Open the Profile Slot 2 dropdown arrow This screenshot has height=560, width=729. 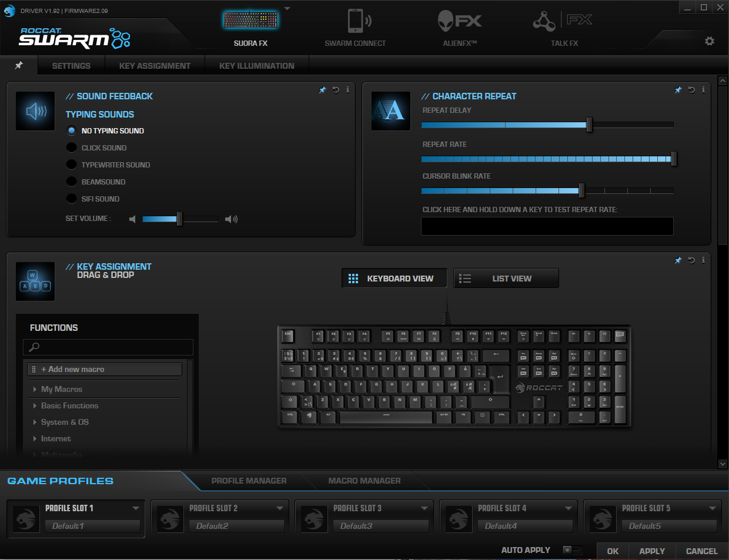coord(280,508)
